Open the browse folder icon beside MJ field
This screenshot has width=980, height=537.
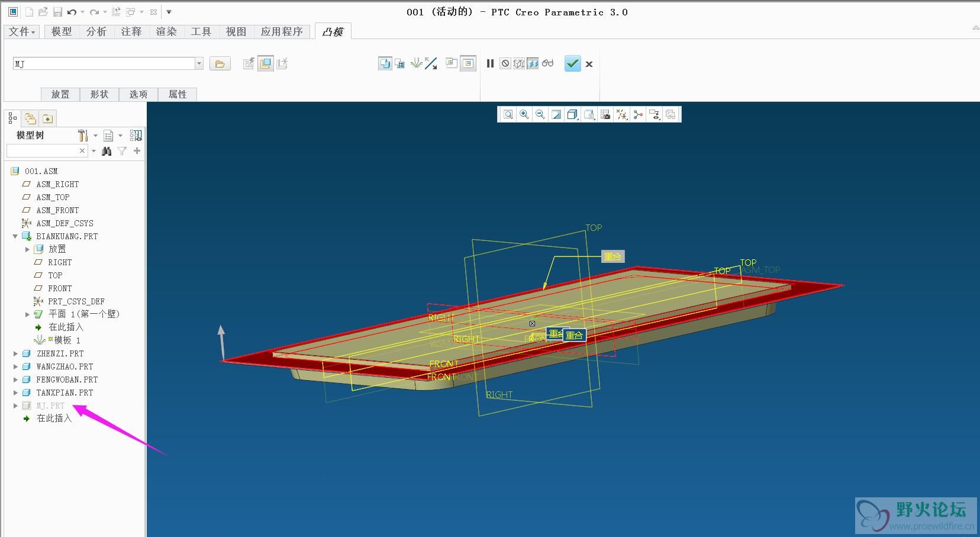coord(220,64)
